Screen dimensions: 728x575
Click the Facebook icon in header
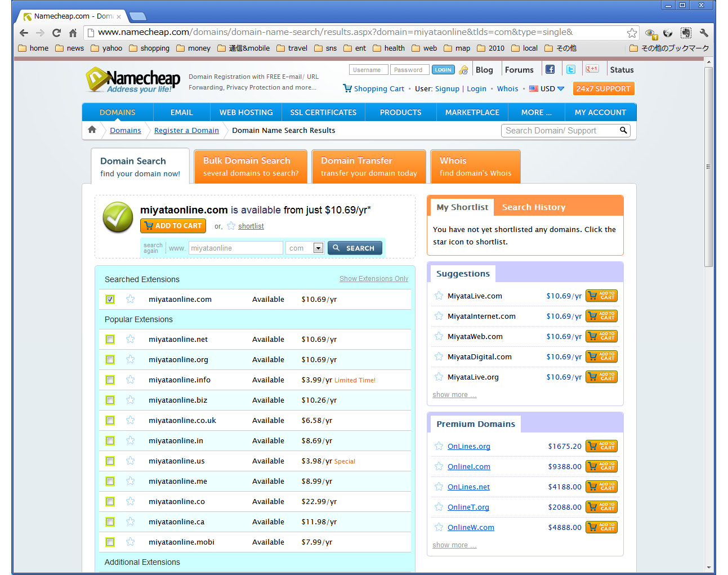tap(550, 70)
